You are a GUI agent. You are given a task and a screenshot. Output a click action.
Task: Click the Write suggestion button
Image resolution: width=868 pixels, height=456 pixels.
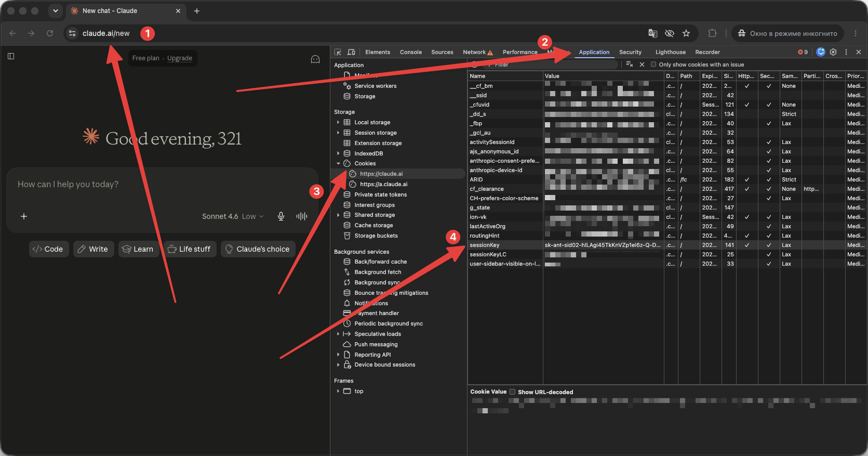click(93, 249)
